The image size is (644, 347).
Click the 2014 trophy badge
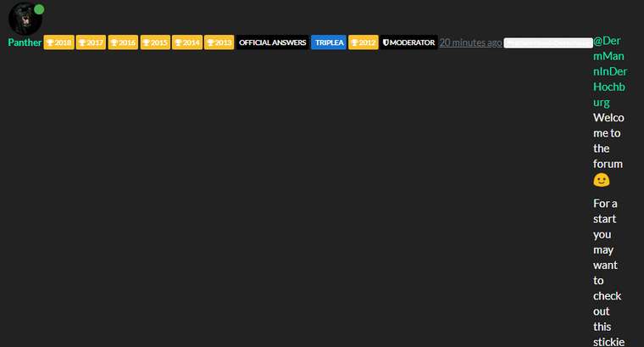coord(186,42)
